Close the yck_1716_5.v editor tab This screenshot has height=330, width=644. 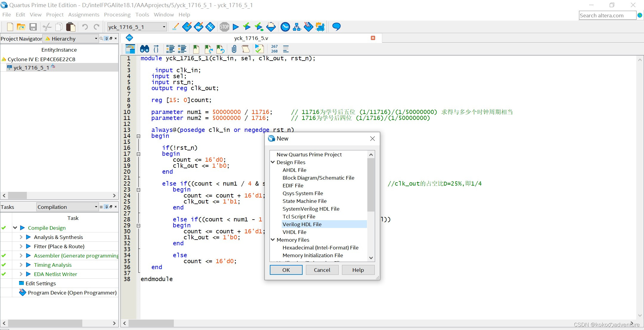coord(373,38)
